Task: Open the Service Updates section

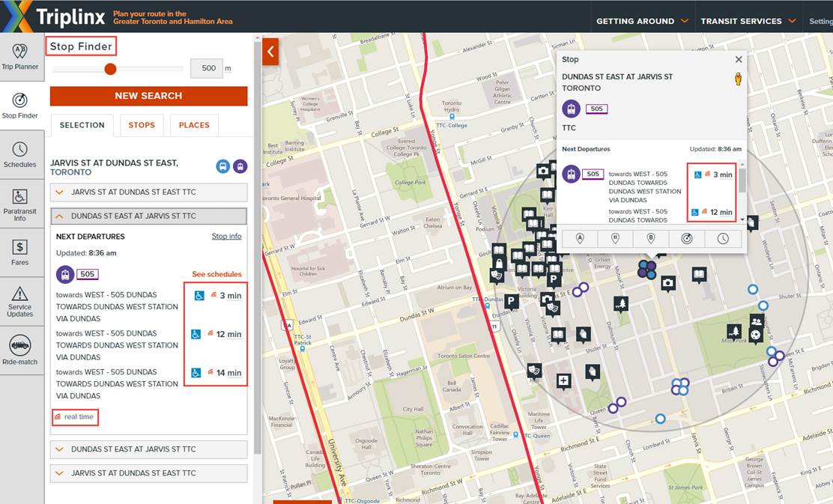Action: click(20, 301)
